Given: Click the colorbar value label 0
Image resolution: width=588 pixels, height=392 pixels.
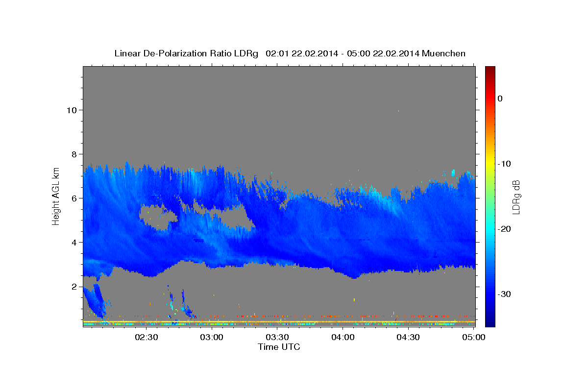Looking at the screenshot, I should (500, 98).
